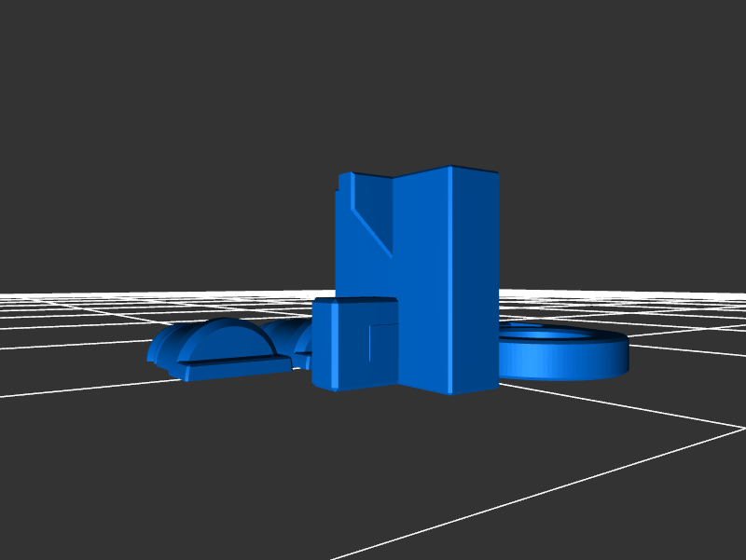Viewport: 746px width, 560px height.
Task: Click the empty floor area at lower left
Action: (140, 466)
